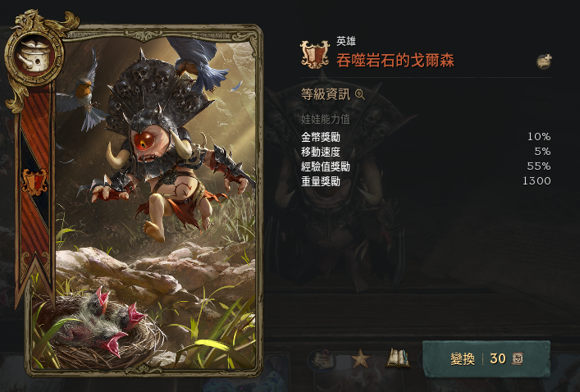Click the 英雄 rarity label
The image size is (580, 392).
tap(346, 41)
